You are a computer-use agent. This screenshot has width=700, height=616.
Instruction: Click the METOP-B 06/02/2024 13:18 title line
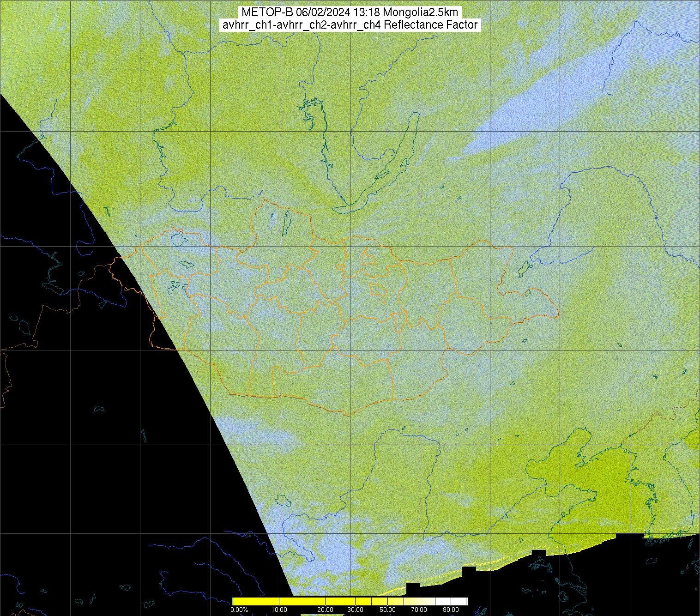350,12
